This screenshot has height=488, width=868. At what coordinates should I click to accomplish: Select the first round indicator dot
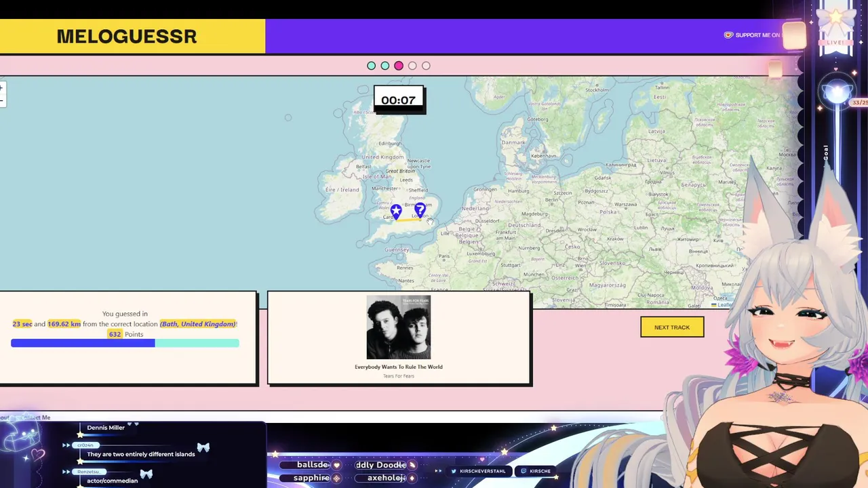coord(371,66)
